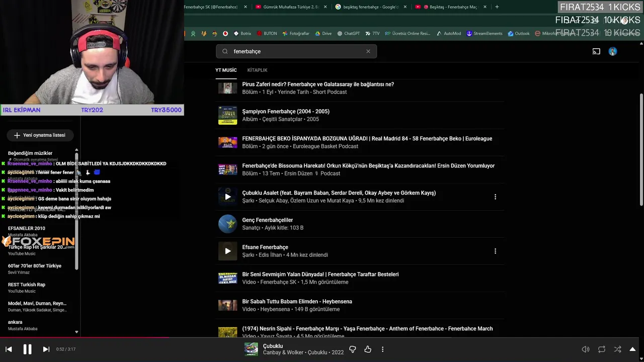644x362 pixels.
Task: Create a playlist with Yeni oynatma listesi
Action: click(x=40, y=135)
